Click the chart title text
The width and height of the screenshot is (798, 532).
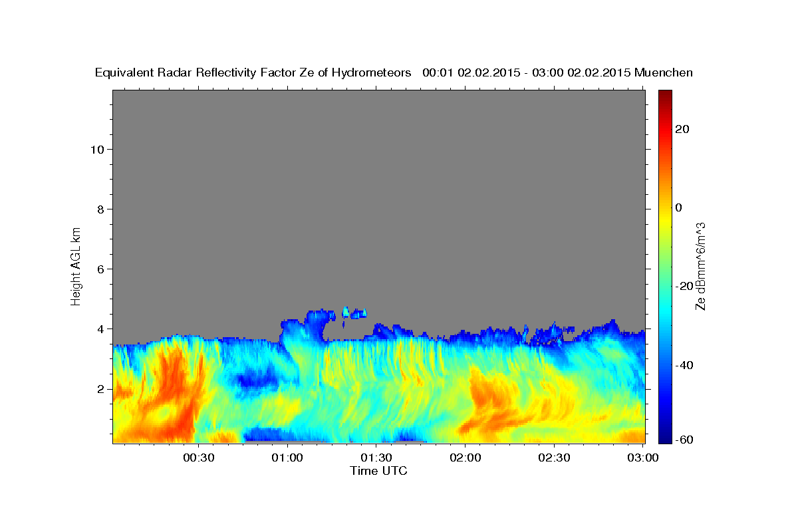pos(394,73)
